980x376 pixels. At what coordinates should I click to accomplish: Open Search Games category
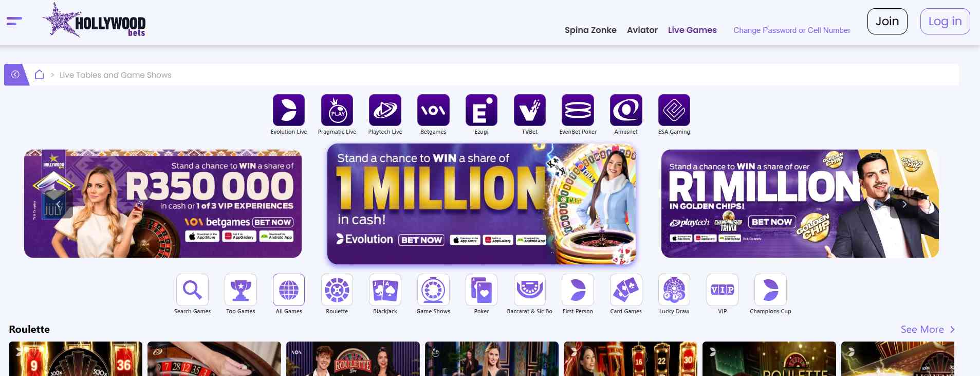(x=192, y=290)
